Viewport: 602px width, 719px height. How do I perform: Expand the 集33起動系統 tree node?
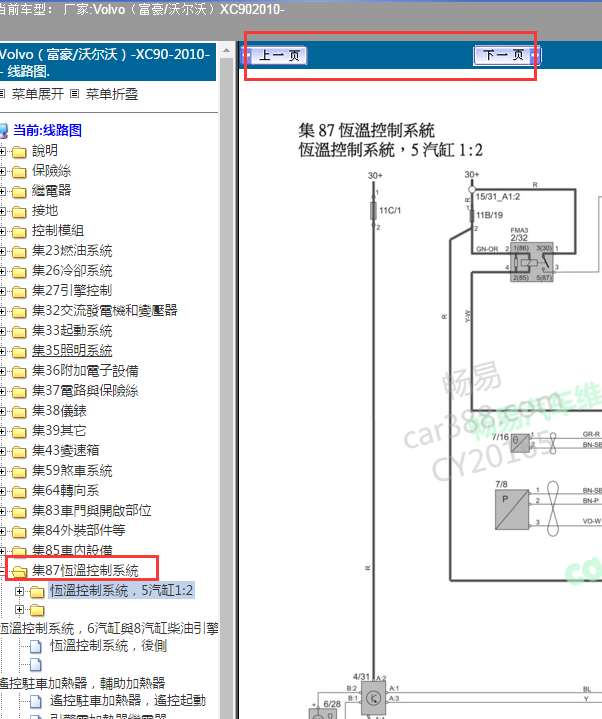click(x=2, y=331)
